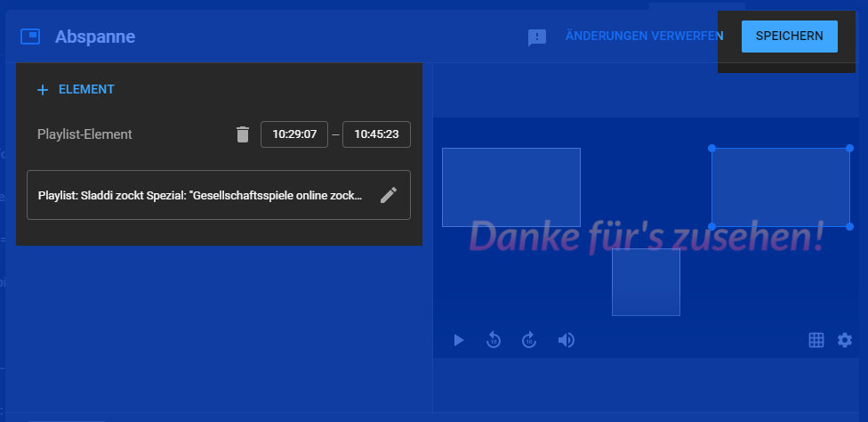Select the left video element in preview
The image size is (868, 422).
pos(511,187)
